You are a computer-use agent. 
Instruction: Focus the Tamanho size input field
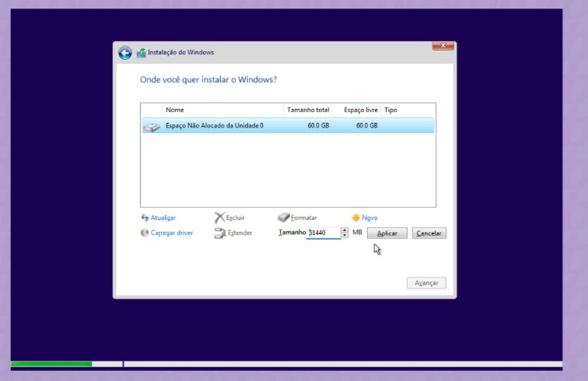(x=323, y=233)
